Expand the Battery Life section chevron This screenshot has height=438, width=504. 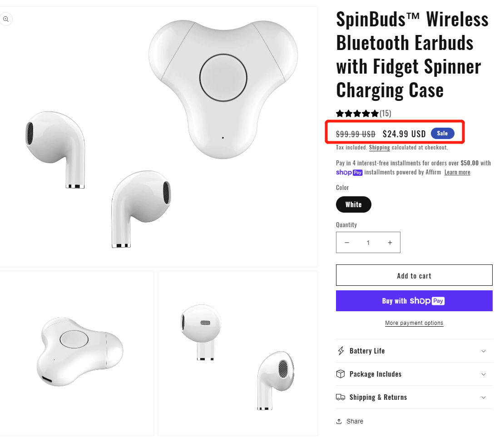tap(484, 351)
